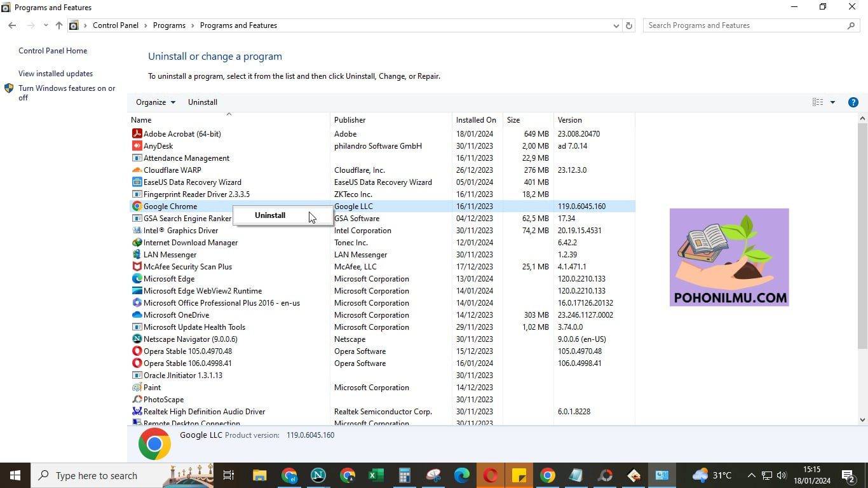Select the GSA Search Engine Ranker row
Viewport: 868px width, 488px height.
point(381,218)
